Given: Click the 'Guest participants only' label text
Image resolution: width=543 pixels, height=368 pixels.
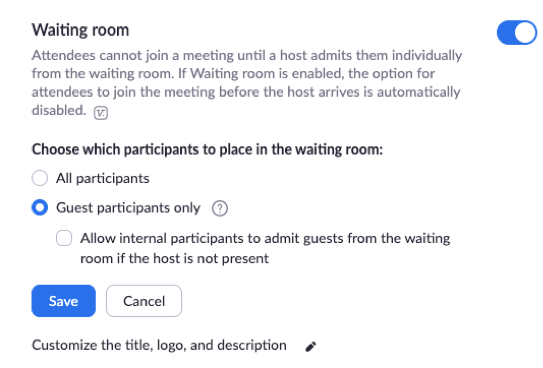Looking at the screenshot, I should (x=128, y=208).
